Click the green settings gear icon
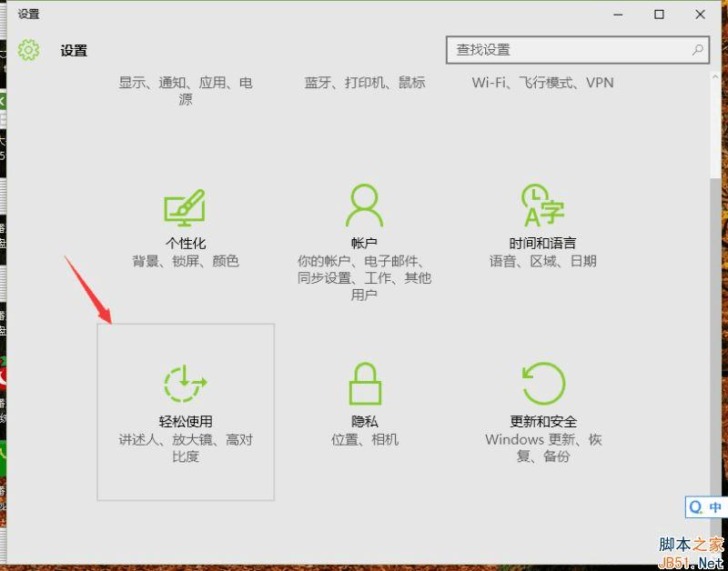The image size is (728, 571). click(x=29, y=50)
